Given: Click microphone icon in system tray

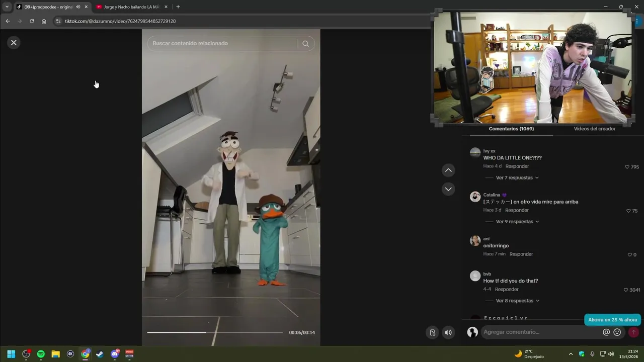Looking at the screenshot, I should pos(592,354).
